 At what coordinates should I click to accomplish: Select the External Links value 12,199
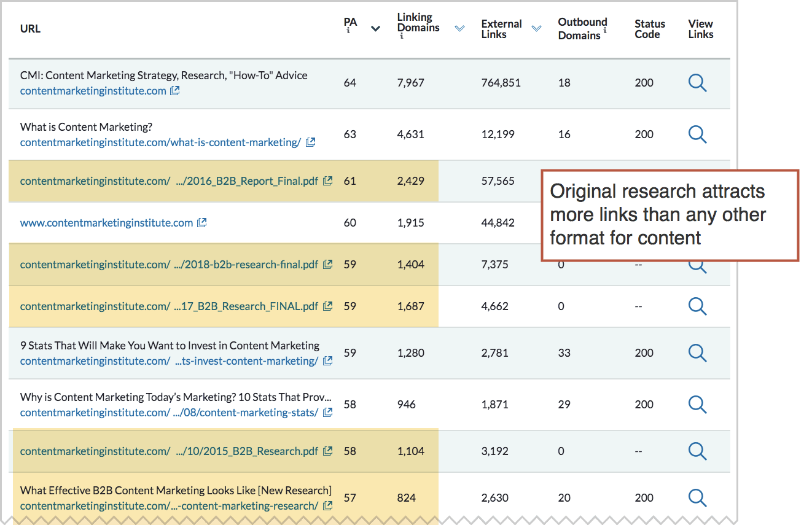(498, 134)
